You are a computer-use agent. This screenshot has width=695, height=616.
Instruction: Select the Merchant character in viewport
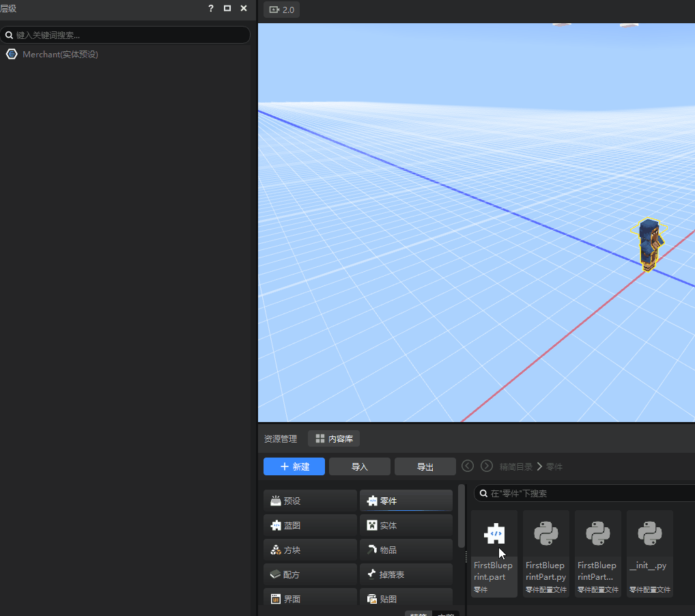tap(649, 246)
